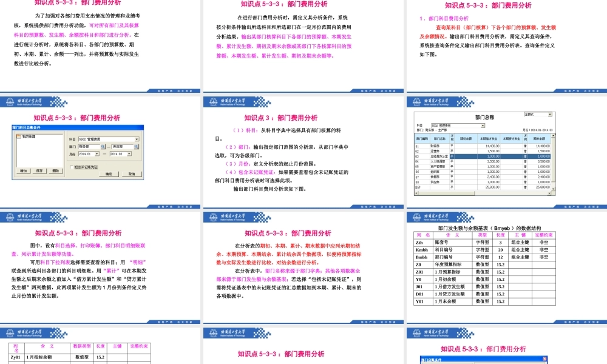Enable the 包含未记账凭证 checkbox
The image size is (607, 364).
click(x=71, y=167)
